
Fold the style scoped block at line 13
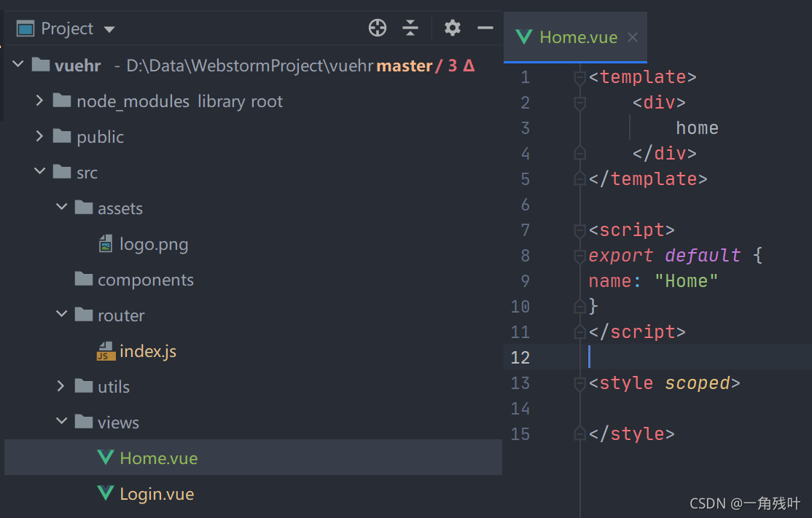[579, 383]
